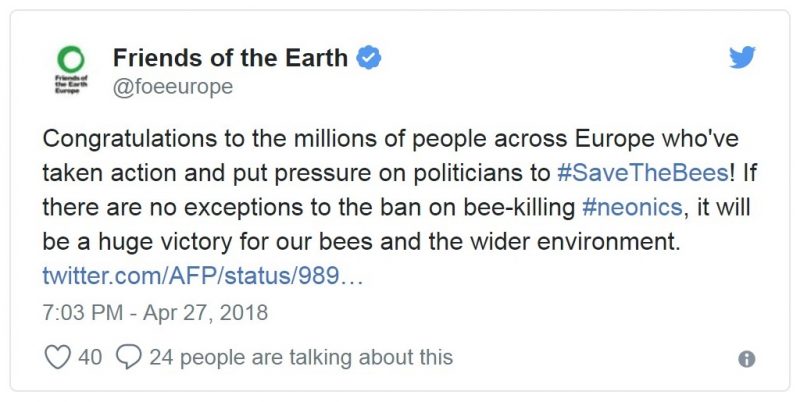The height and width of the screenshot is (402, 800).
Task: Follow the twitter.com/AFP/status/989… link
Action: coord(203,275)
